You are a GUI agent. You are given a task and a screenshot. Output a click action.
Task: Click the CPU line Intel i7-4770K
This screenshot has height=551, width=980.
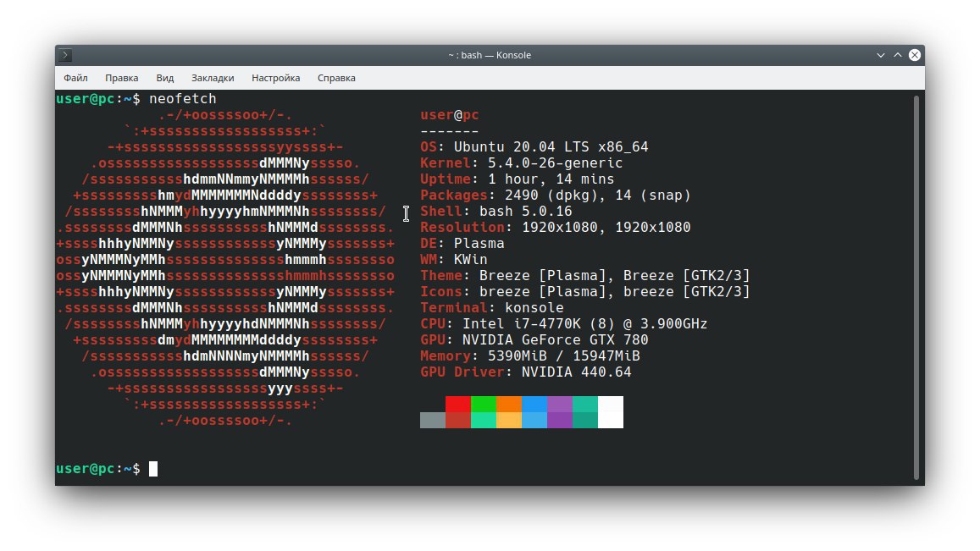[x=564, y=323]
